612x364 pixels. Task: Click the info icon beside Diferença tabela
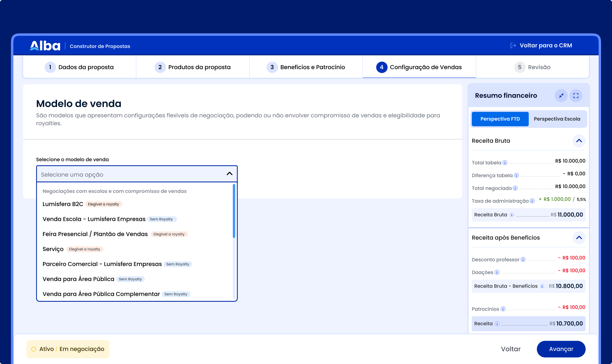pyautogui.click(x=516, y=175)
